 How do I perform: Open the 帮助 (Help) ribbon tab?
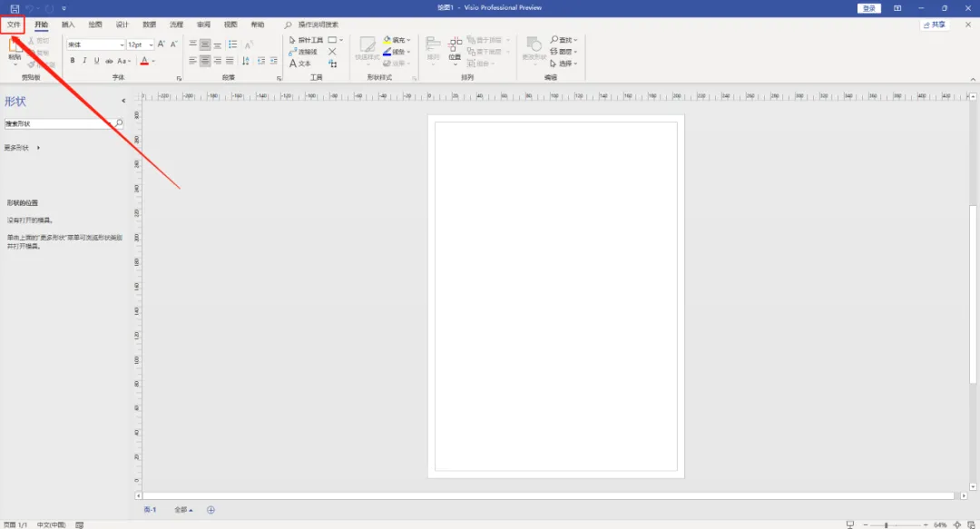[258, 25]
